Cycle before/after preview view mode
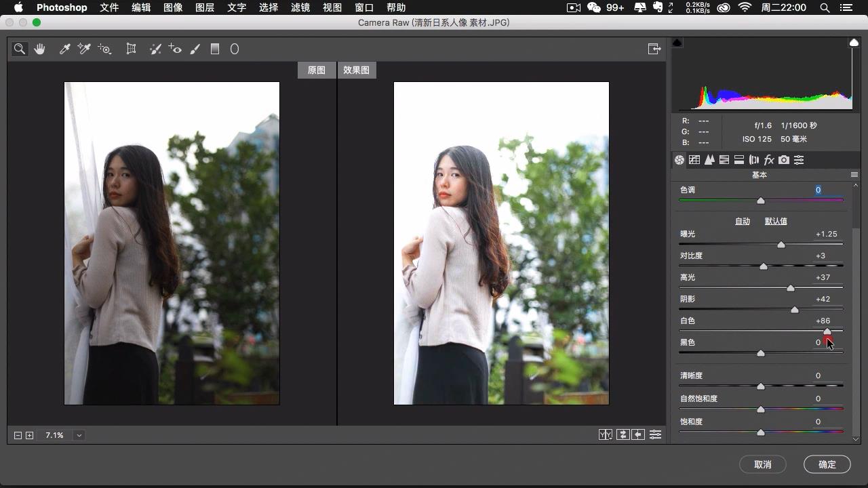 tap(606, 435)
